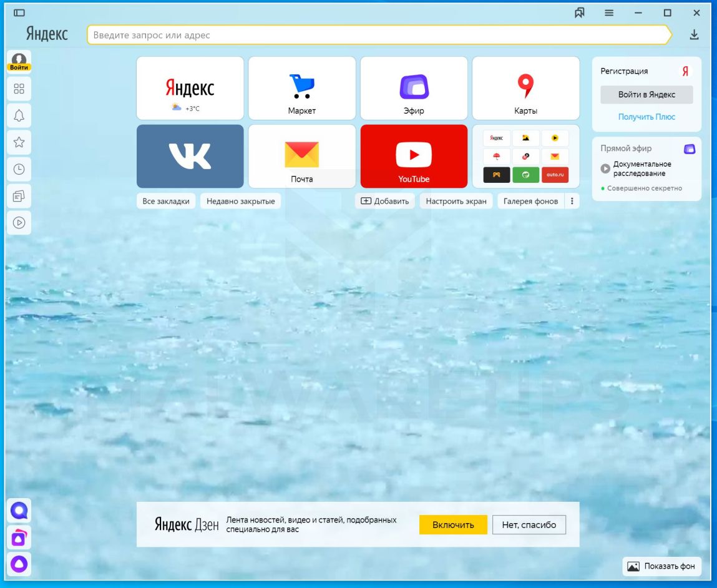Click 'Включить' to enable Яндекс Дзен
Screen dimensions: 717x588
pyautogui.click(x=453, y=525)
